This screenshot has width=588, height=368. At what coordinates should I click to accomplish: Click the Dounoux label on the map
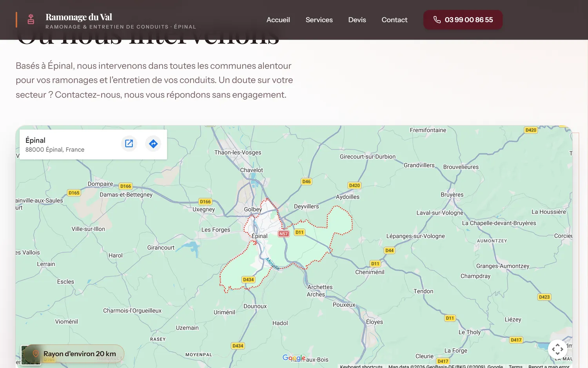(x=255, y=306)
